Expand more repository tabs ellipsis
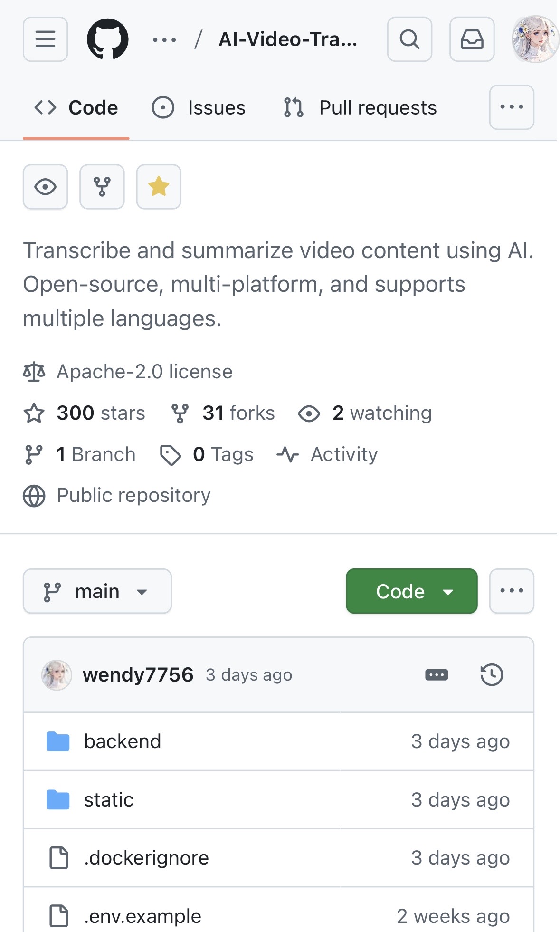Viewport: 560px width, 932px height. click(512, 107)
